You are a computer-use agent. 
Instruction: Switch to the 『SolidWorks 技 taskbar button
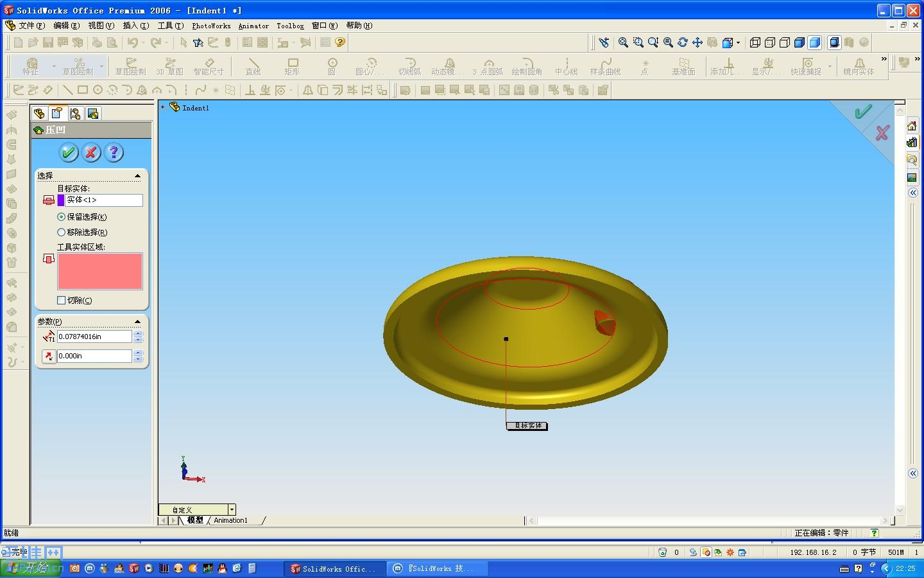439,568
